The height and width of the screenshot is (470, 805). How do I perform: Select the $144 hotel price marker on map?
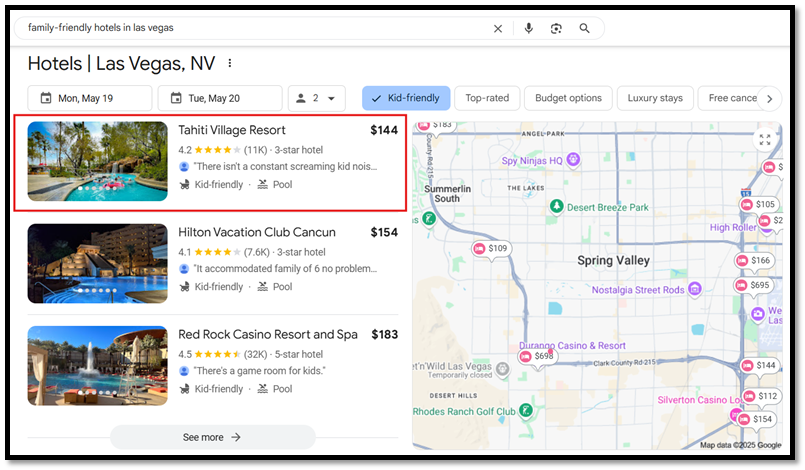(x=760, y=365)
